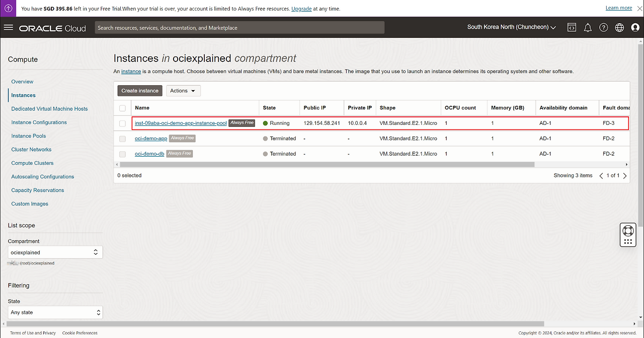
Task: Tick the checkbox for oci-demo-db
Action: tap(122, 154)
